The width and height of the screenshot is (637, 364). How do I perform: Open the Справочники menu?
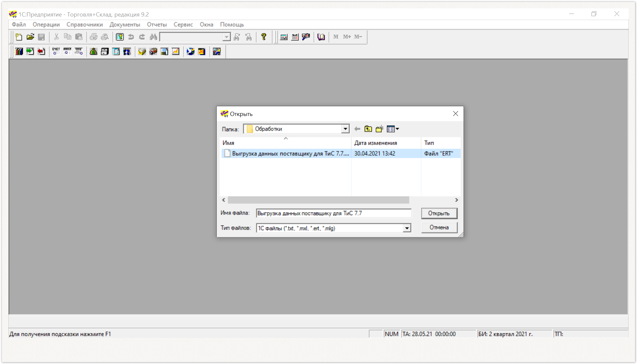tap(85, 25)
